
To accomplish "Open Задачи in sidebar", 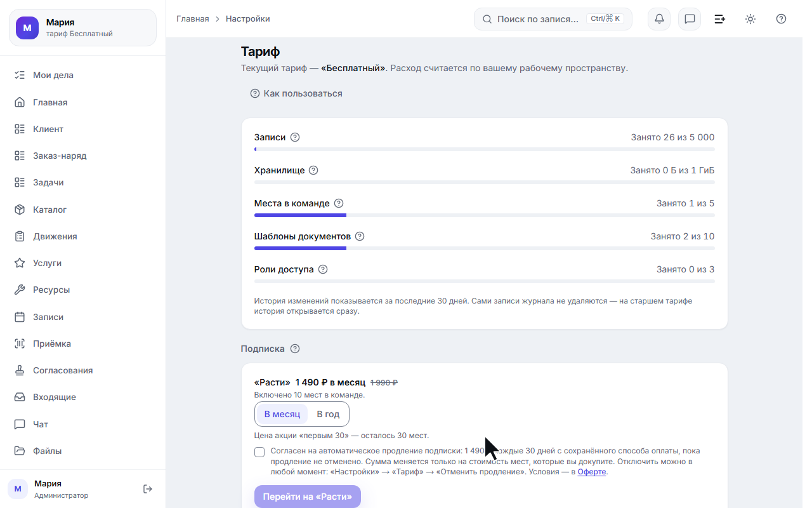I will 82,182.
